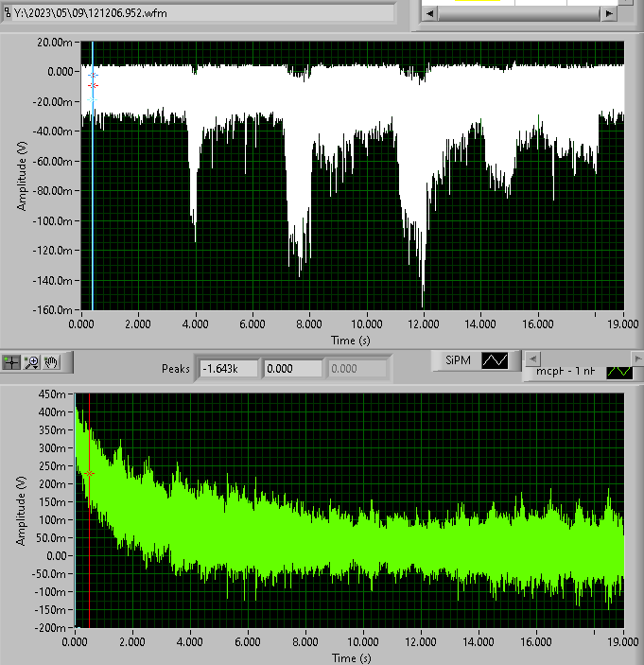
Task: Click right arrow of legend scrollbar
Action: [x=637, y=359]
